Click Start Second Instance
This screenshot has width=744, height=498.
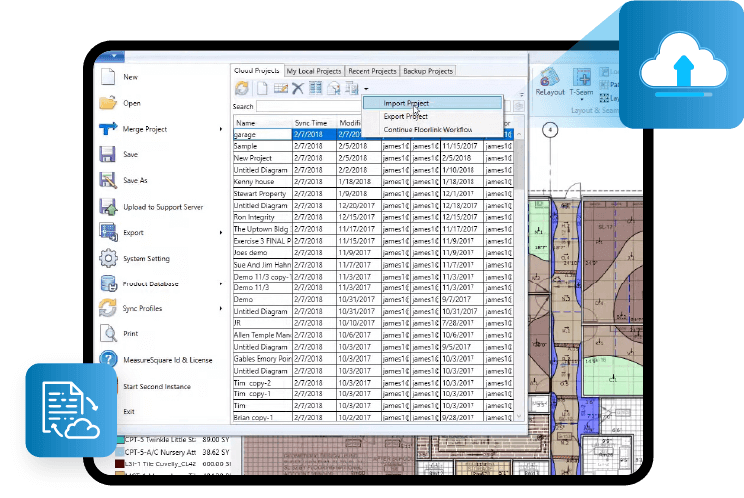click(x=158, y=386)
